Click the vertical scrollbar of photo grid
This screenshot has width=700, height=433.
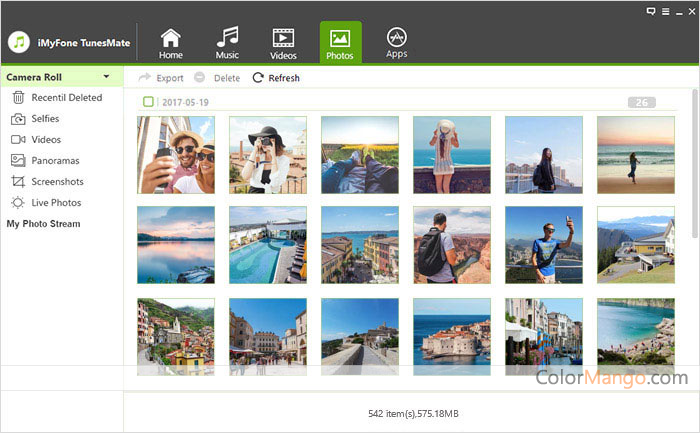pyautogui.click(x=695, y=160)
